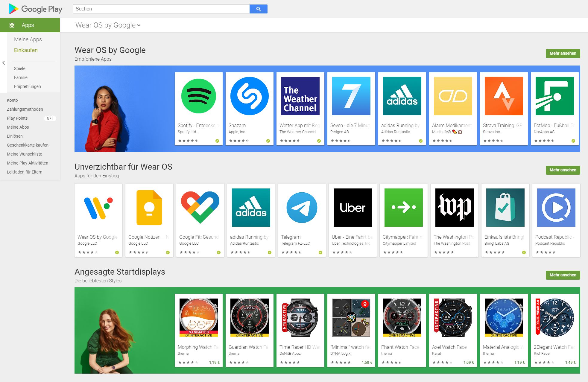Open the Guardian Watch Face thumbnail
This screenshot has height=382, width=588.
(250, 318)
